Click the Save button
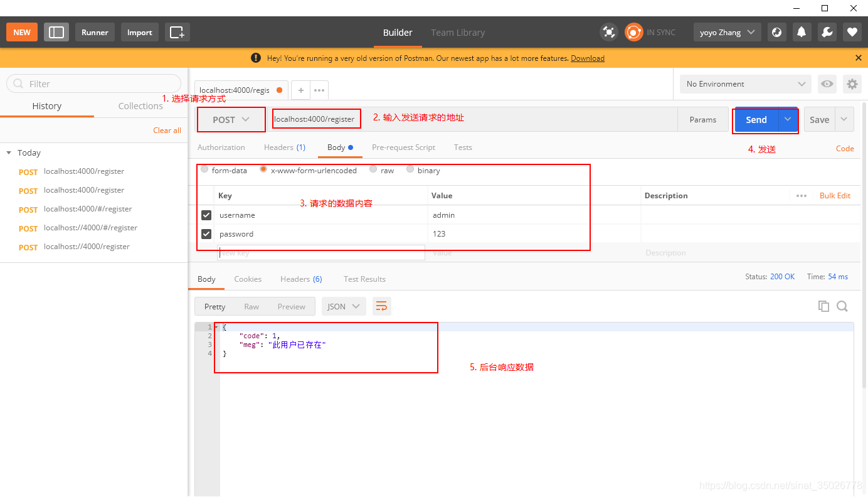 [x=820, y=119]
